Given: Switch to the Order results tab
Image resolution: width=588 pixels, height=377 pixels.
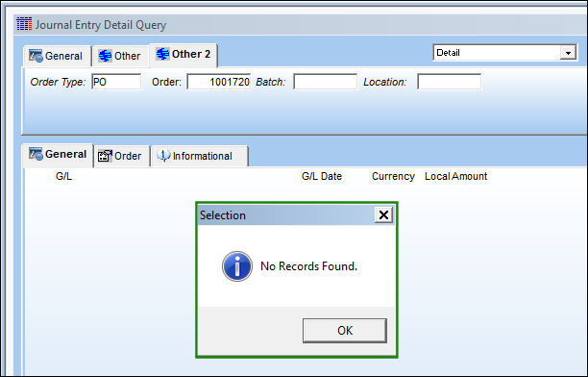Looking at the screenshot, I should [122, 156].
